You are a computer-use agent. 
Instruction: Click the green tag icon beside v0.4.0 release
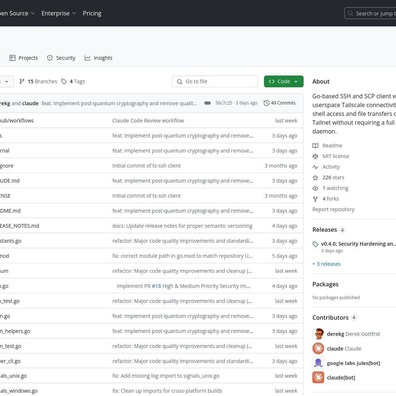[315, 244]
